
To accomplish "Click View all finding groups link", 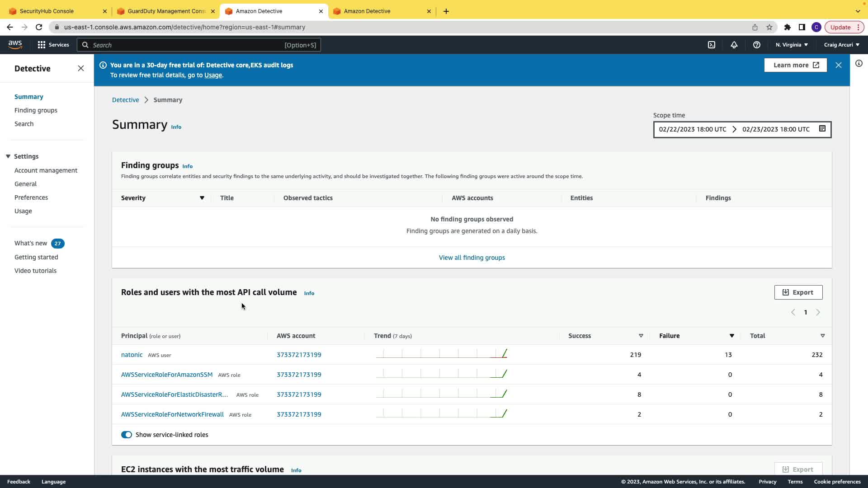I will click(x=472, y=258).
